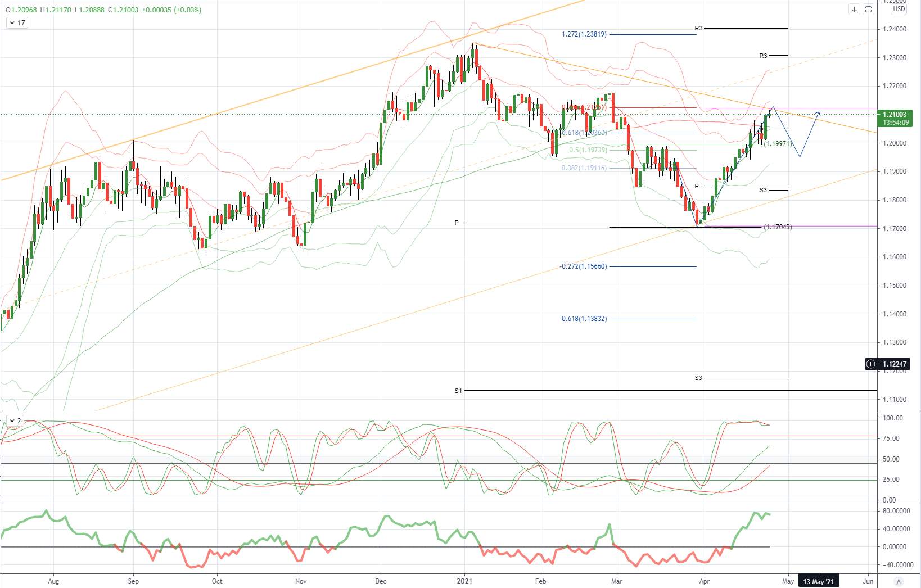The width and height of the screenshot is (921, 588).
Task: Click the Dec label on the time axis
Action: [x=381, y=581]
